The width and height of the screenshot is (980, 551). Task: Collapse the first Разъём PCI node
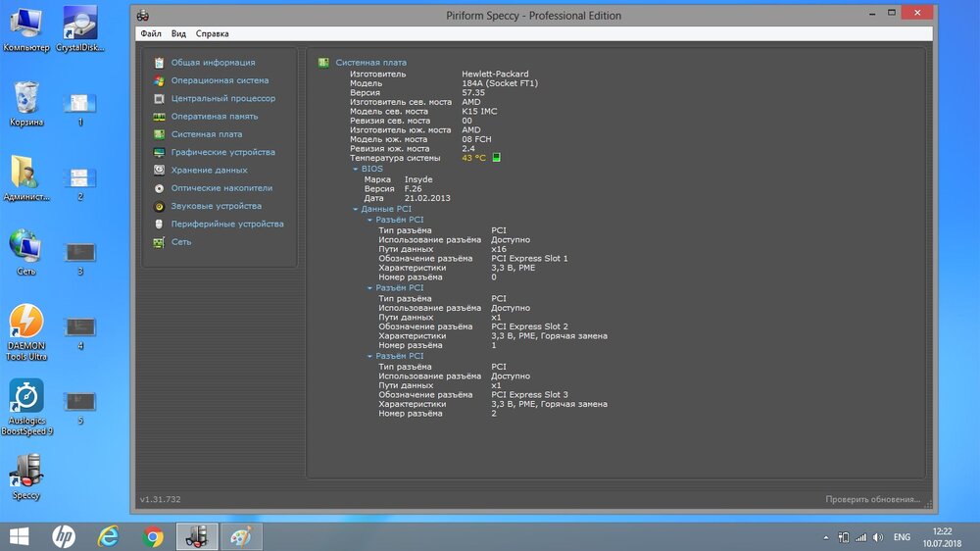370,220
